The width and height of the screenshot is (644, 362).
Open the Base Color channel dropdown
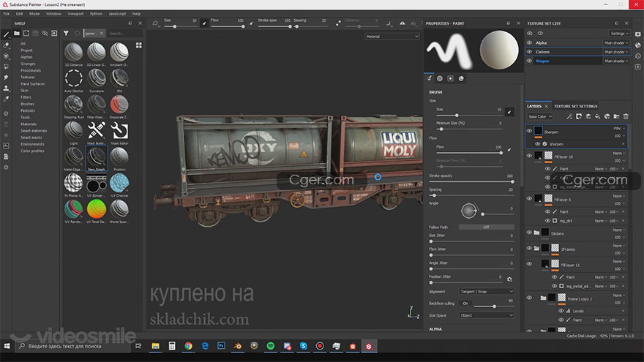coord(539,116)
